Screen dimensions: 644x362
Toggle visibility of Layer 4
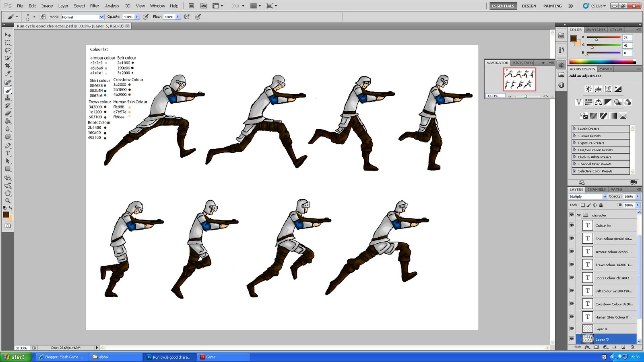pos(572,329)
